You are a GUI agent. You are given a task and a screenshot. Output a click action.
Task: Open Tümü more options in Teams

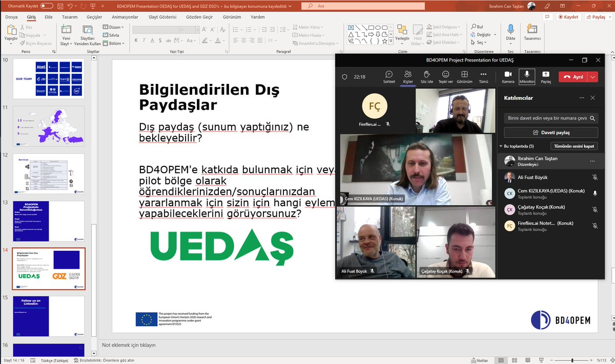[x=483, y=77]
